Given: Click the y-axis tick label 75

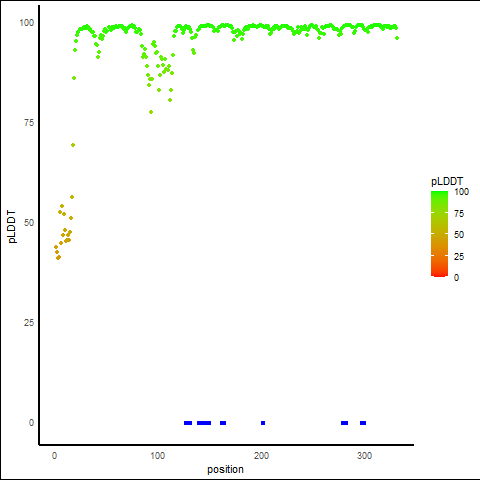Looking at the screenshot, I should coord(29,123).
